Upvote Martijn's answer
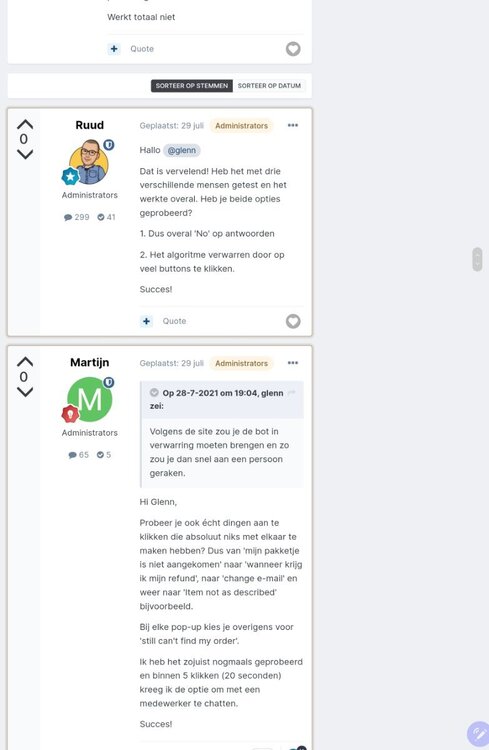 coord(25,362)
